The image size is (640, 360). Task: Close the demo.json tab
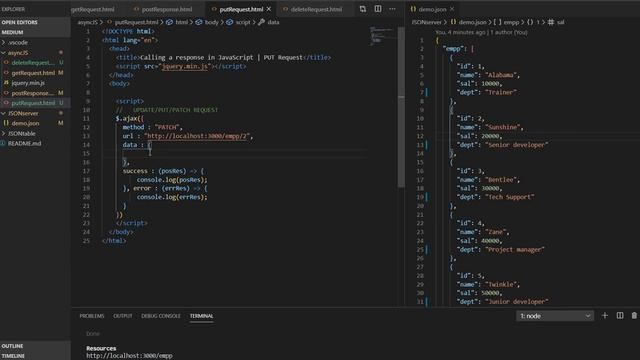[452, 9]
